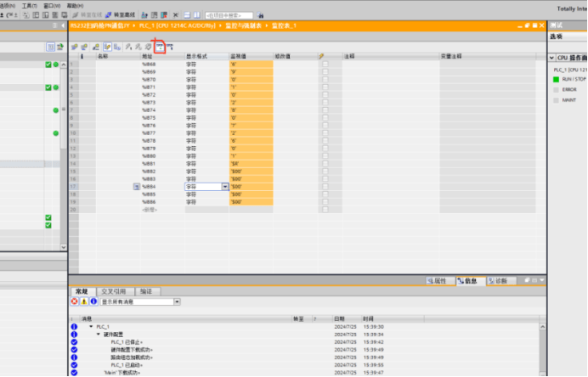
Task: Click the 显示格式 column header
Action: pyautogui.click(x=206, y=56)
